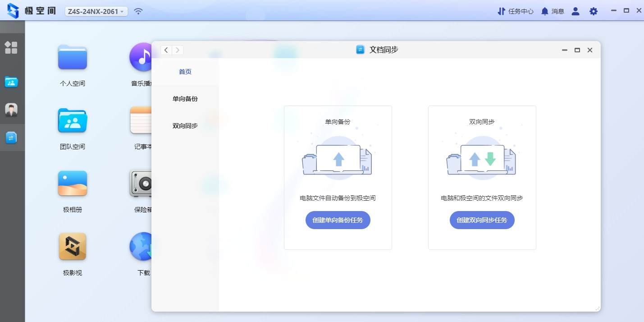Image resolution: width=644 pixels, height=322 pixels.
Task: Click the back navigation chevron in the window
Action: [x=166, y=50]
